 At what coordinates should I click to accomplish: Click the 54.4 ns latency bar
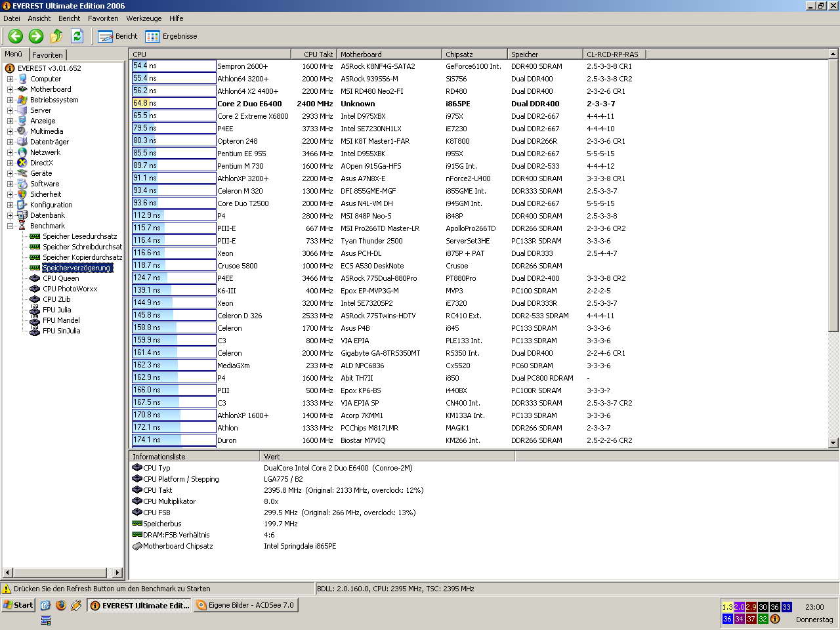[174, 66]
